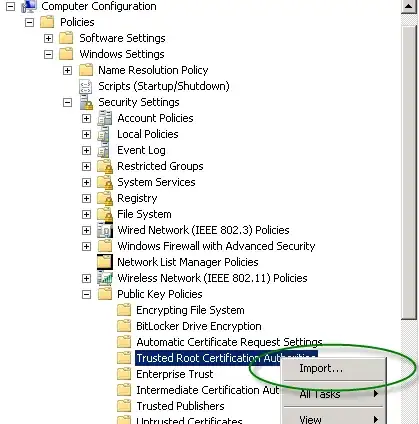Collapse the Public Key Policies node

86,294
